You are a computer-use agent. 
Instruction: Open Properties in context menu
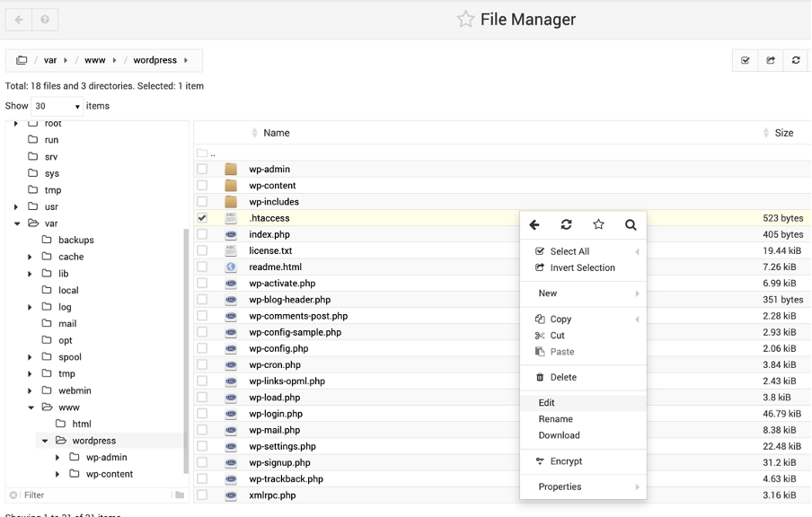[x=583, y=486]
